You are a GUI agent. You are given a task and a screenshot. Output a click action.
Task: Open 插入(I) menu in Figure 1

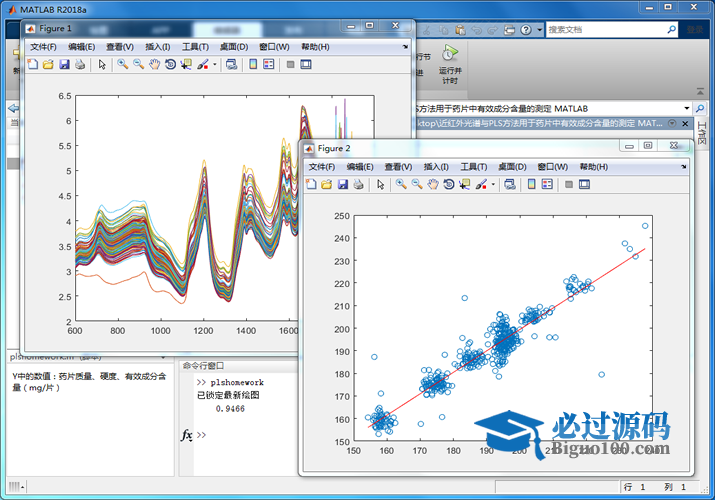pyautogui.click(x=158, y=47)
